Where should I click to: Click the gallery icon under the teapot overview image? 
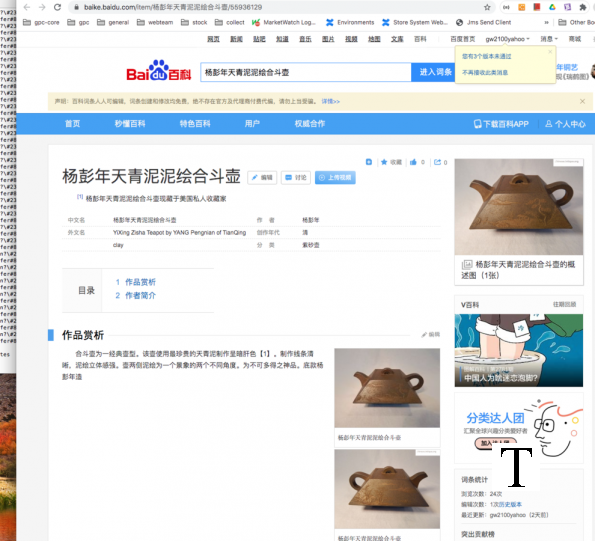[467, 264]
